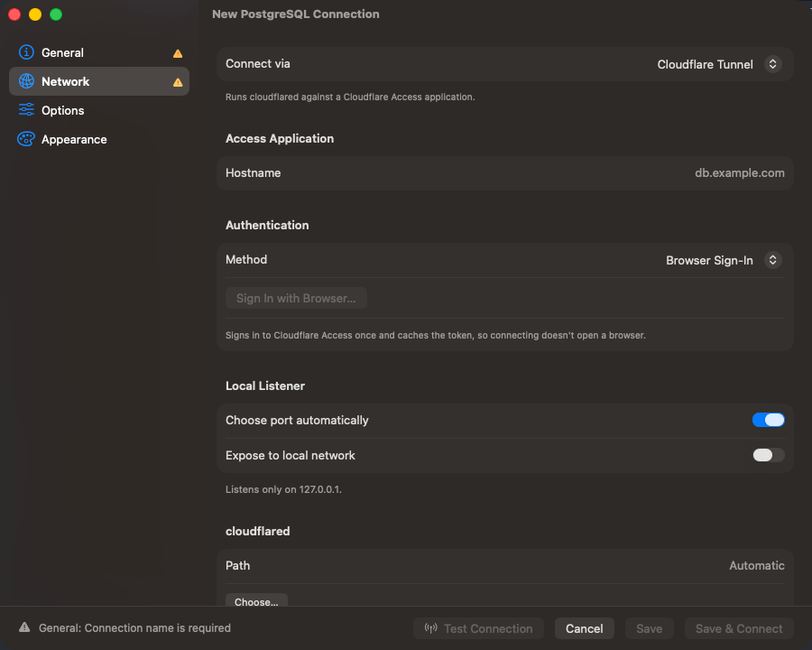
Task: Click the Path Automatic field
Action: pos(505,565)
